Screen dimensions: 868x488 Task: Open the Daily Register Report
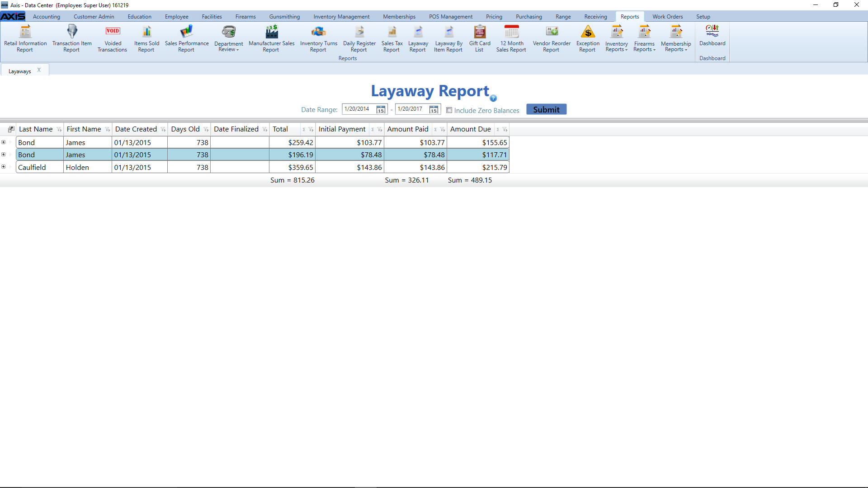(359, 39)
